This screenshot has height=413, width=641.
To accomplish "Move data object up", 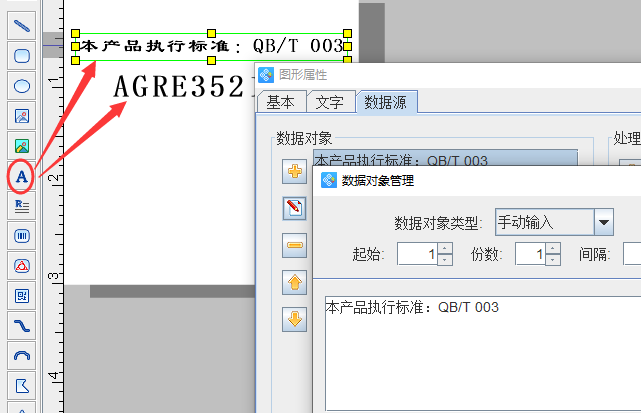I will 295,283.
